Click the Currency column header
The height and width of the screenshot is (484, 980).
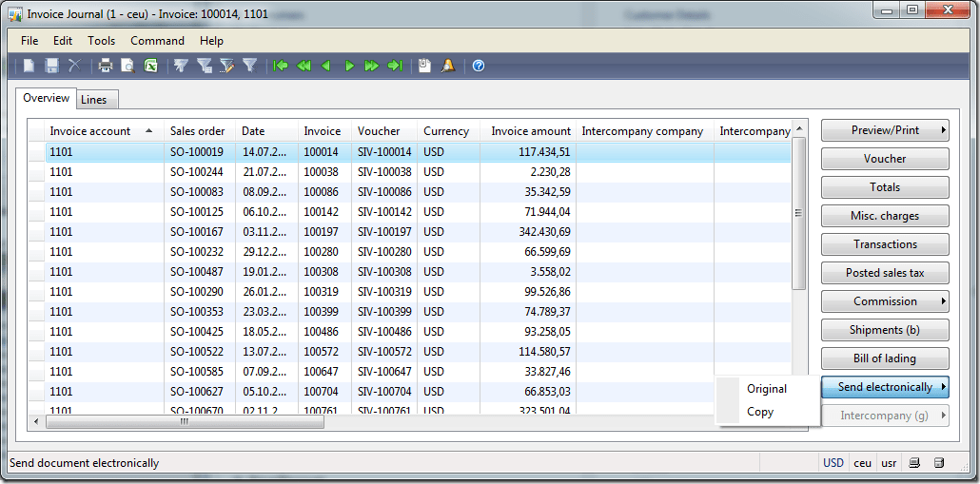click(x=449, y=131)
